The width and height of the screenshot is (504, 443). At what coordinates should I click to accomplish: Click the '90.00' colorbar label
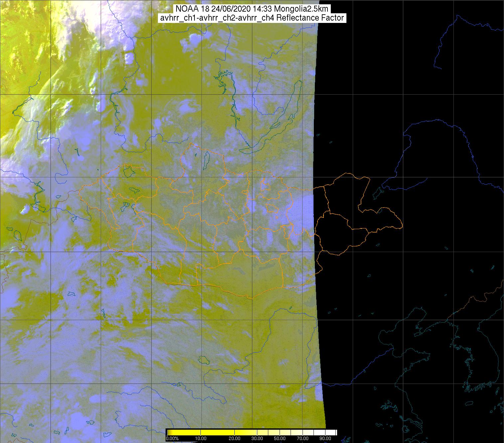325,438
